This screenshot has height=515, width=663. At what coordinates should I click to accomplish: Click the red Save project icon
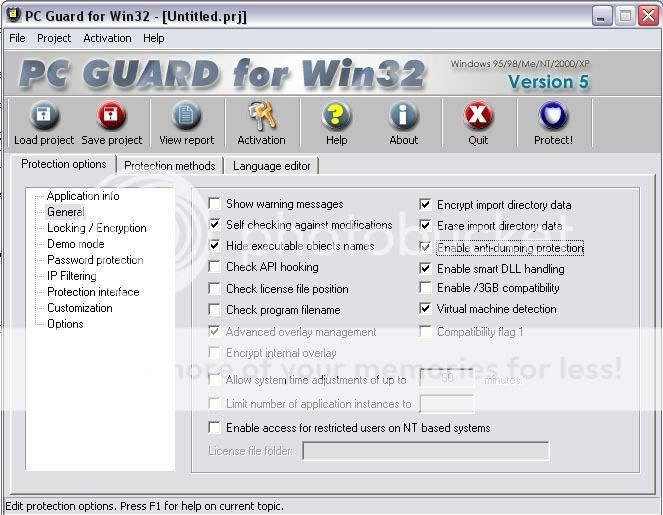(x=111, y=115)
